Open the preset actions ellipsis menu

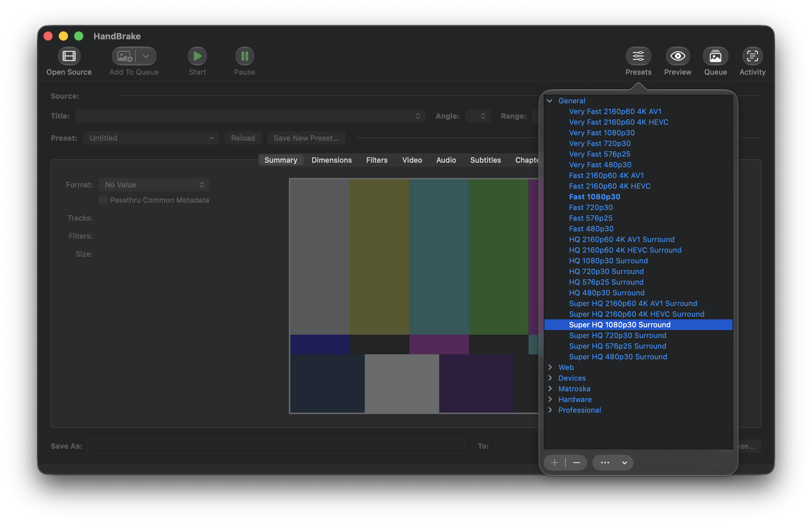click(x=613, y=463)
